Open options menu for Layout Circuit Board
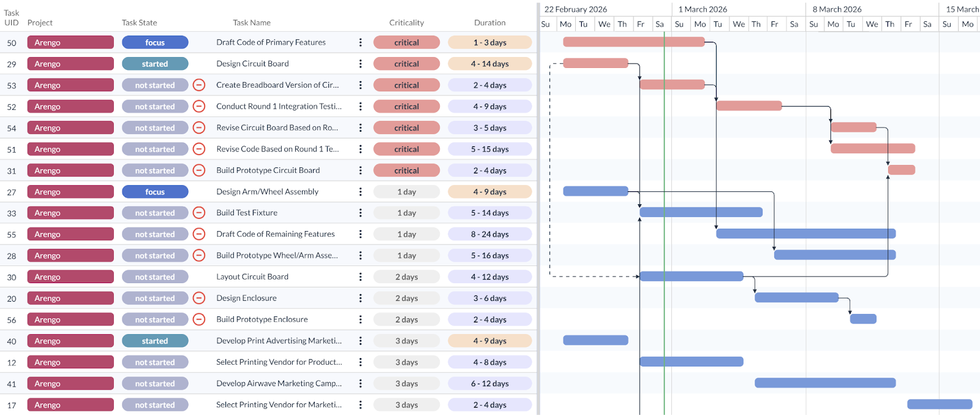This screenshot has height=415, width=980. pos(360,277)
